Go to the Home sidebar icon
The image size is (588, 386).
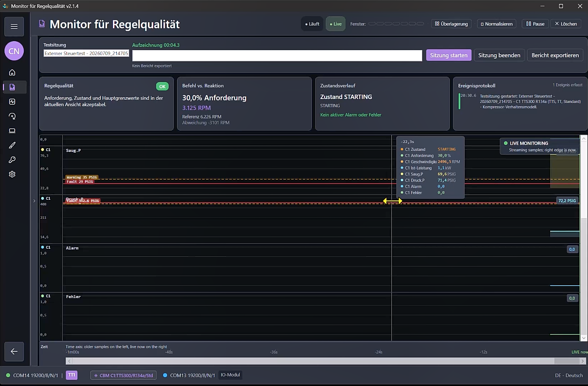point(12,73)
